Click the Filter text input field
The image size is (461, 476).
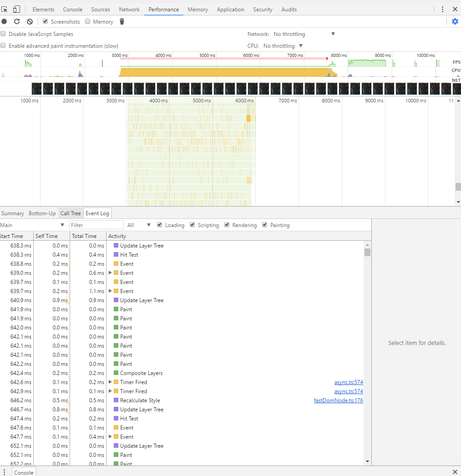pos(96,225)
